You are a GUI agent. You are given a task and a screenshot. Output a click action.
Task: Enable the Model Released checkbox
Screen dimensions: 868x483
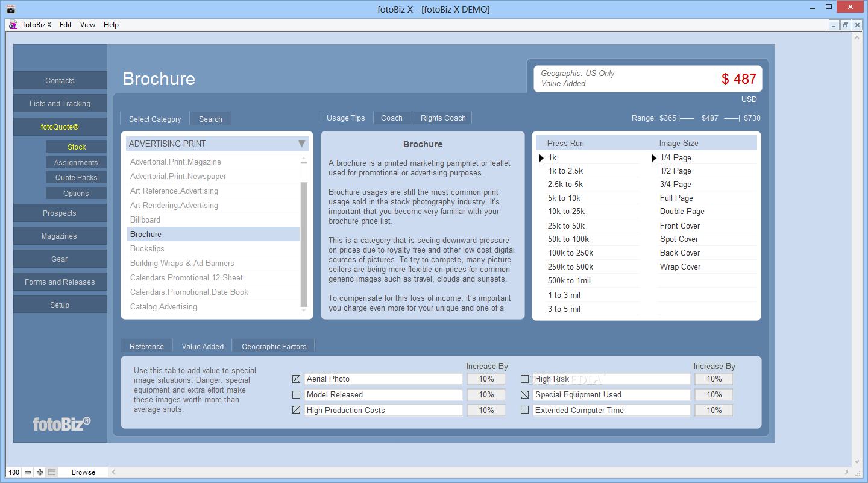click(296, 395)
